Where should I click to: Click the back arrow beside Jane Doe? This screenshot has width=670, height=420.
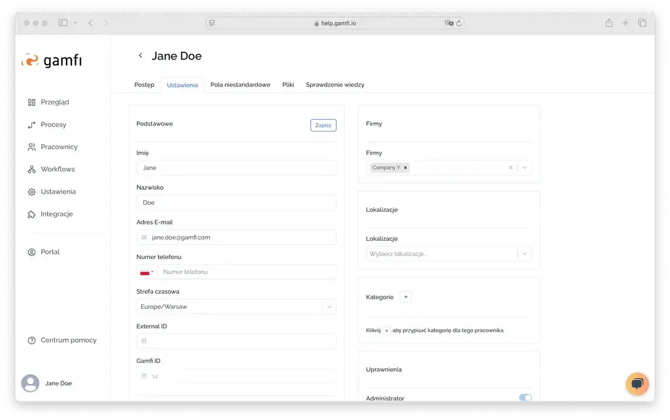(140, 56)
